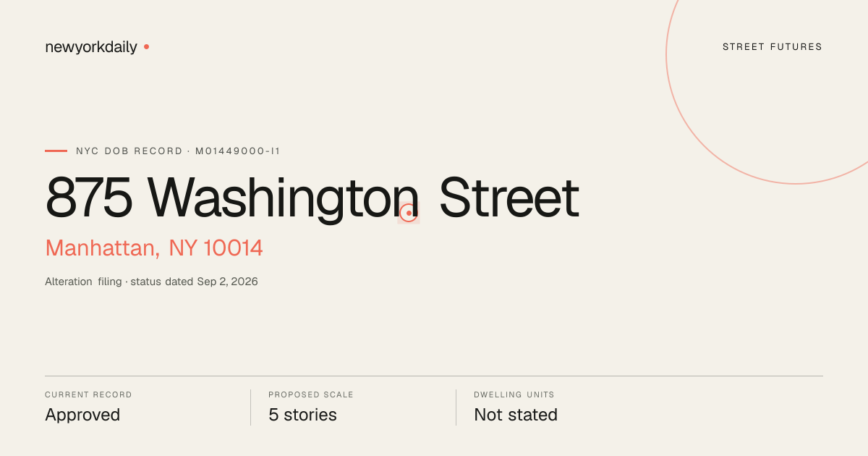Click the horizontal divider above the stats
868x456 pixels.
(434, 376)
